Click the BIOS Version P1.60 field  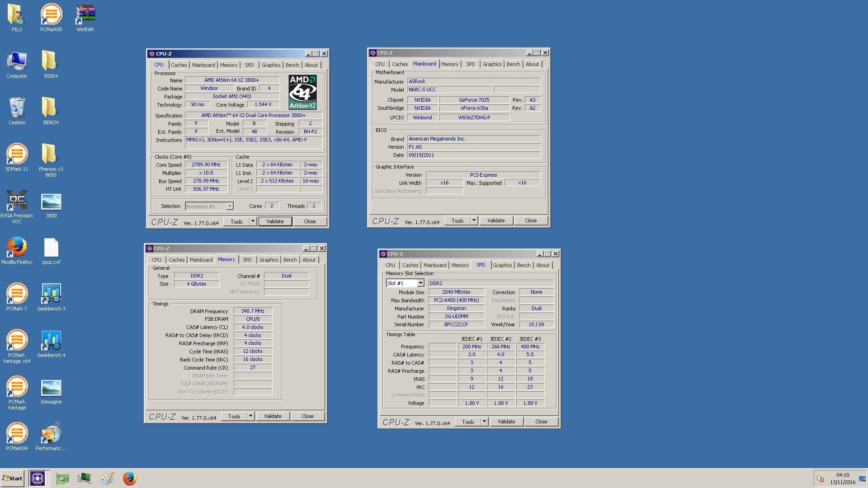pos(474,147)
